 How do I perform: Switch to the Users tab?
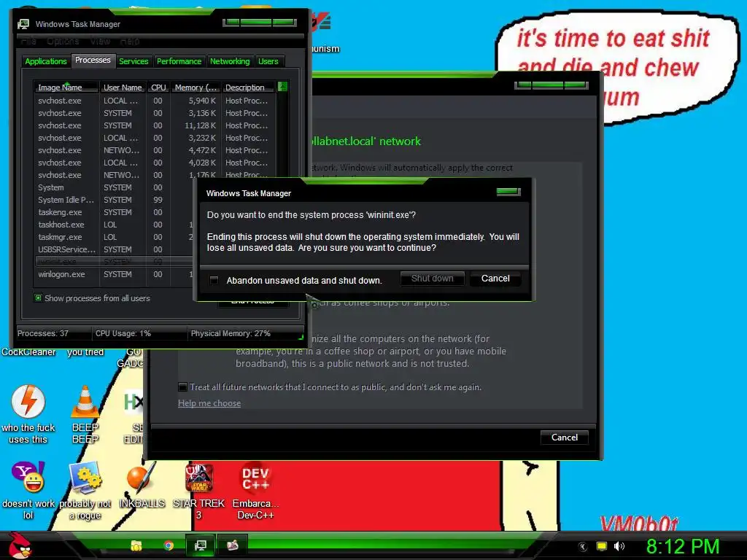click(x=268, y=61)
